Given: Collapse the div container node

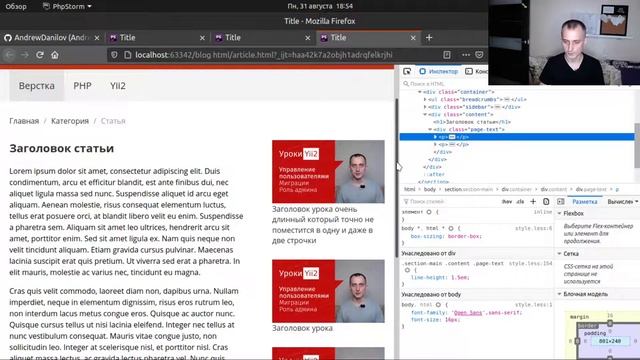Looking at the screenshot, I should (x=420, y=92).
